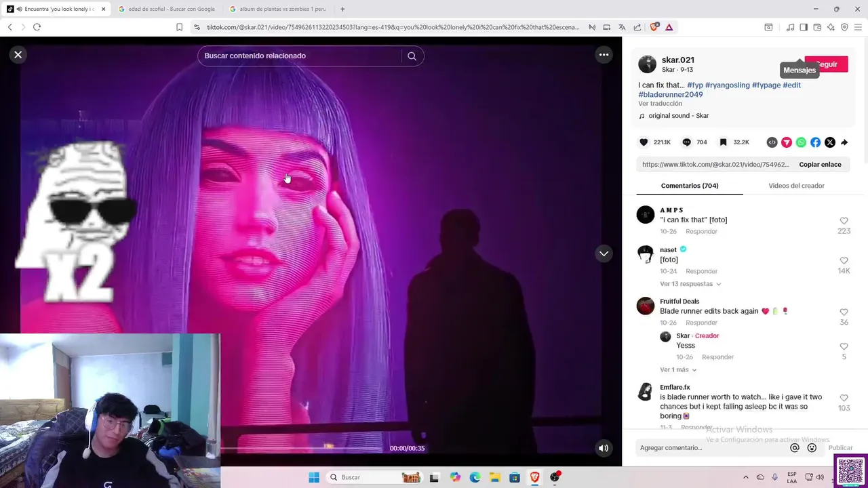Screen dimensions: 868x488
Task: Click Copiar enlace button
Action: (x=820, y=165)
